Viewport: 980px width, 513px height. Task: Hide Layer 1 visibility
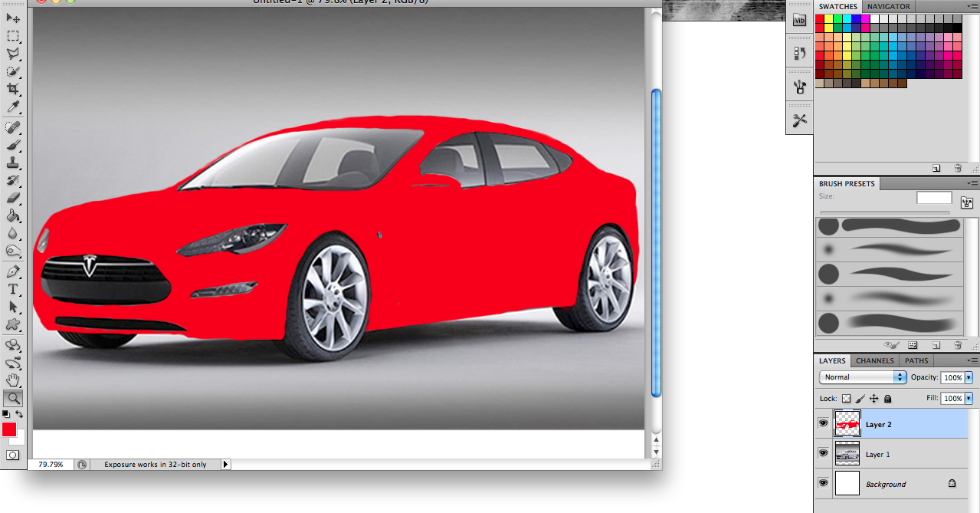[x=823, y=453]
